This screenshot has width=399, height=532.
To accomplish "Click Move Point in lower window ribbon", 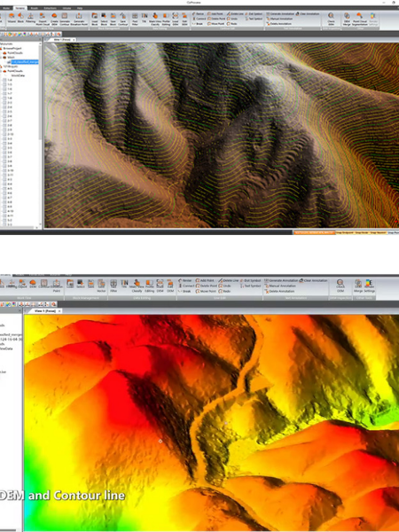I will 206,291.
